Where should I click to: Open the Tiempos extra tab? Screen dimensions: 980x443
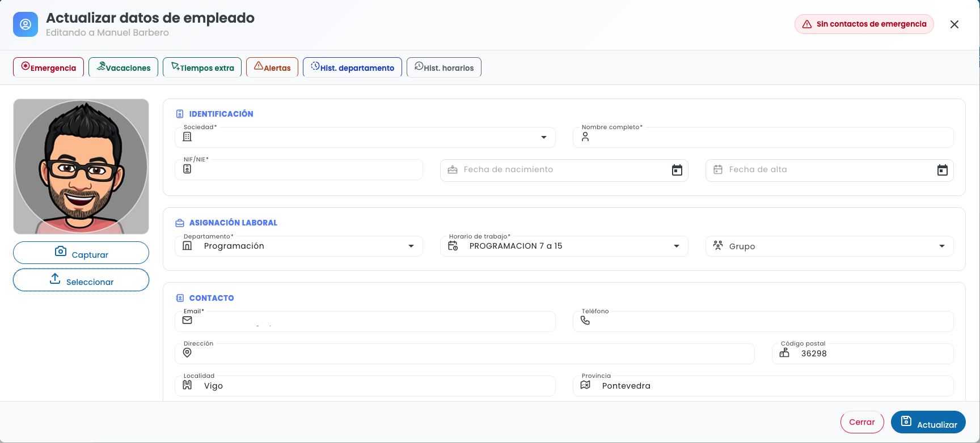coord(202,67)
